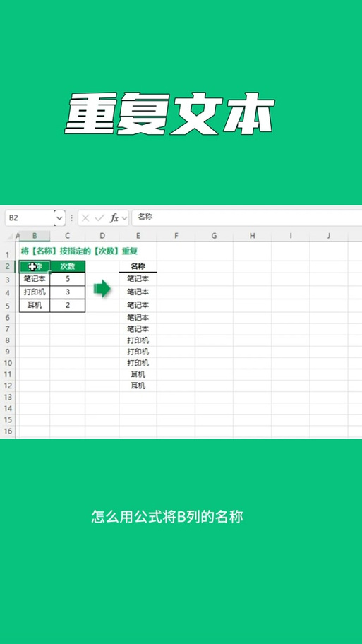Select column D header
The image size is (362, 644).
102,236
